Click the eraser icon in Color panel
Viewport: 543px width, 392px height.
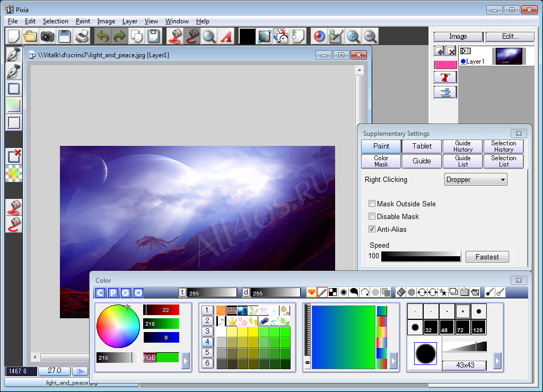tap(401, 292)
